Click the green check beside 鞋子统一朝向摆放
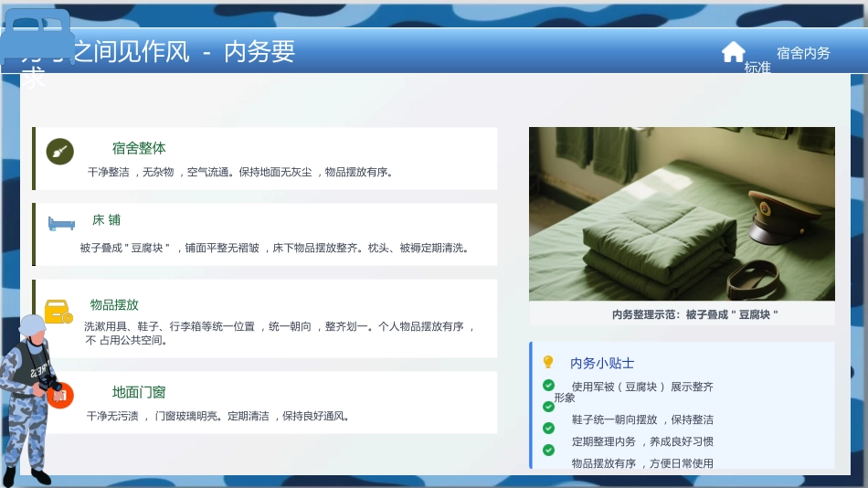This screenshot has width=868, height=488. click(x=548, y=407)
